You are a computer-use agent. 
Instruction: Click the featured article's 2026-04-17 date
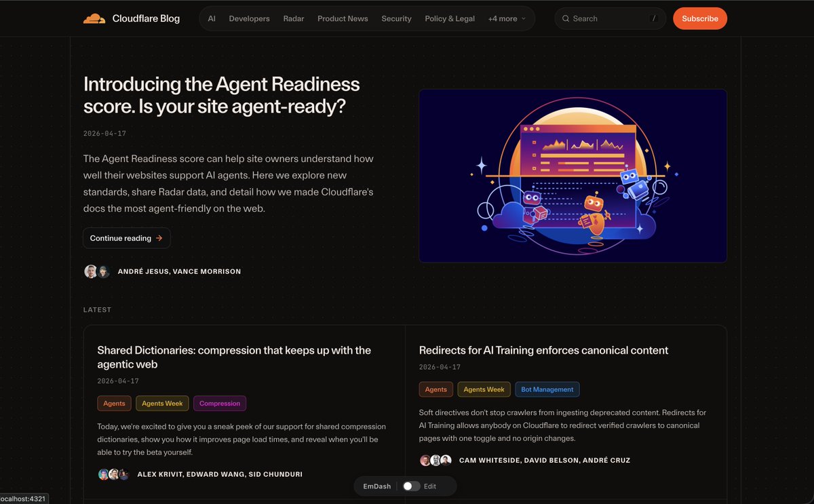point(104,134)
